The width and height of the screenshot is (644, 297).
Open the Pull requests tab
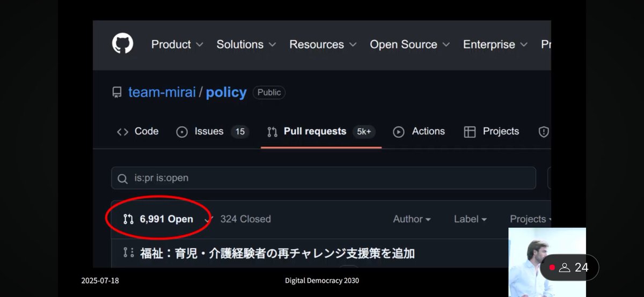(321, 131)
